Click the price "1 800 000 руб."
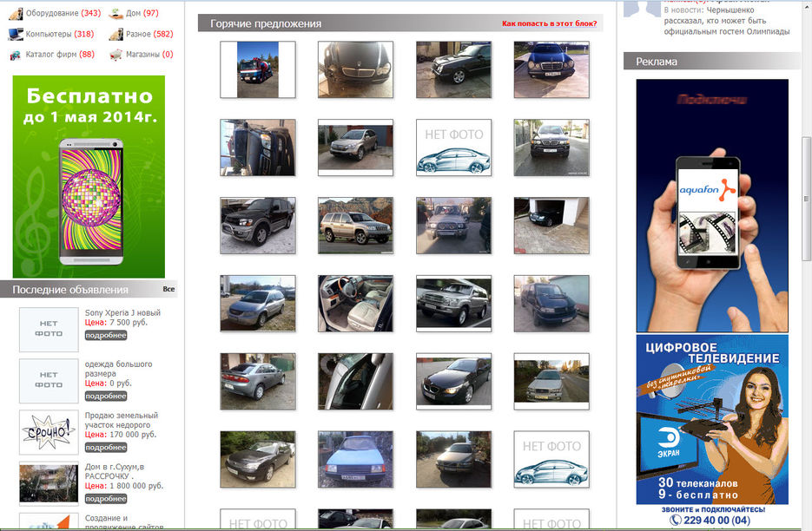This screenshot has height=531, width=812. pos(136,486)
